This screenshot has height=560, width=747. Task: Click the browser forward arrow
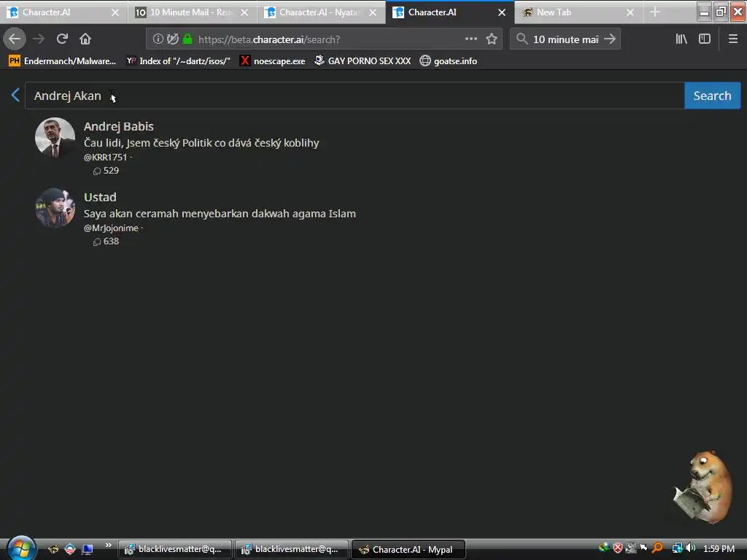39,39
